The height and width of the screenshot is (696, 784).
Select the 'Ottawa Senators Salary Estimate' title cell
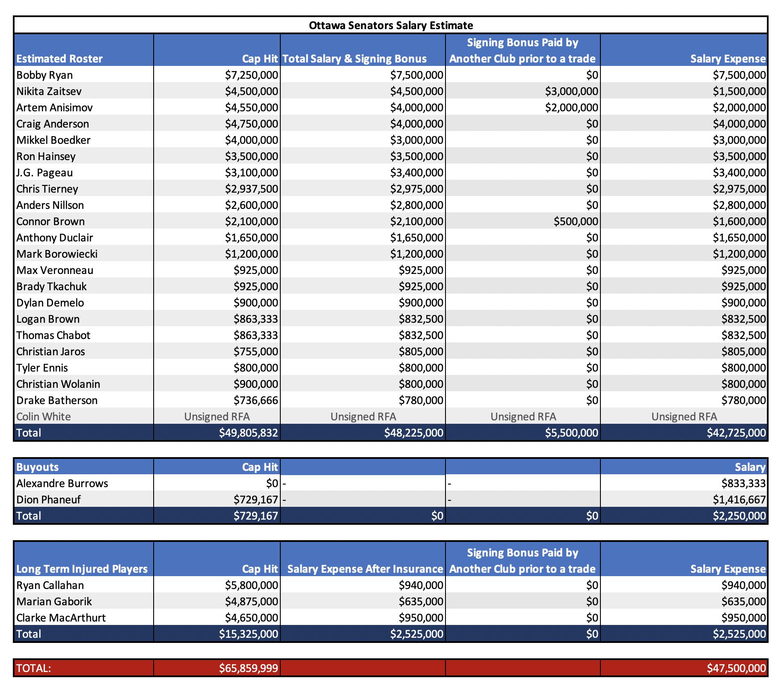tap(391, 25)
